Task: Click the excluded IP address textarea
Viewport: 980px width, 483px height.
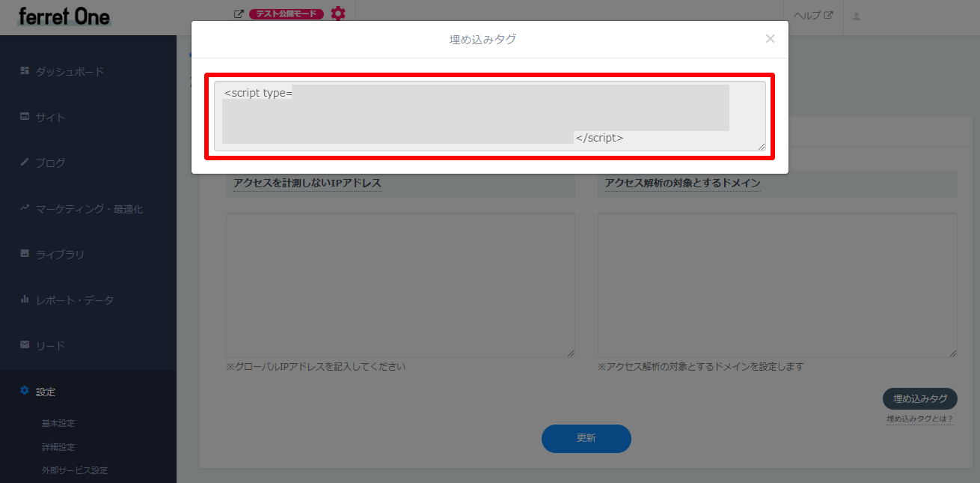Action: click(400, 285)
